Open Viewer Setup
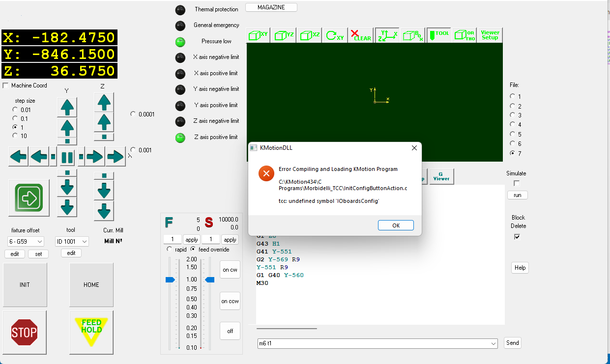Viewport: 610px width, 364px height. click(490, 35)
